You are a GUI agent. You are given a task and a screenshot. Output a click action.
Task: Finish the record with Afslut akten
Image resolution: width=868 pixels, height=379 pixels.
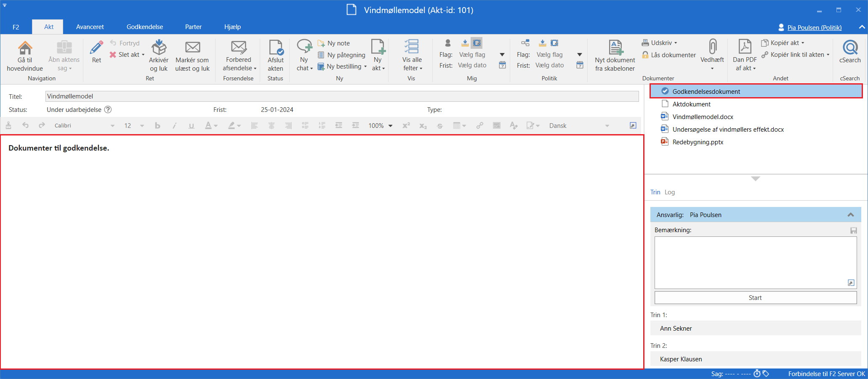(x=276, y=56)
